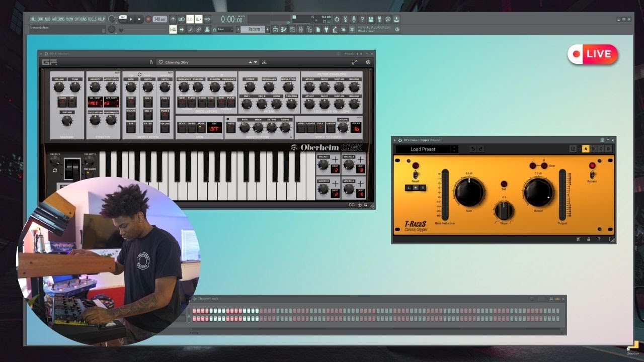The height and width of the screenshot is (362, 644).
Task: Click the power icon in toolbar
Action: coord(337,19)
